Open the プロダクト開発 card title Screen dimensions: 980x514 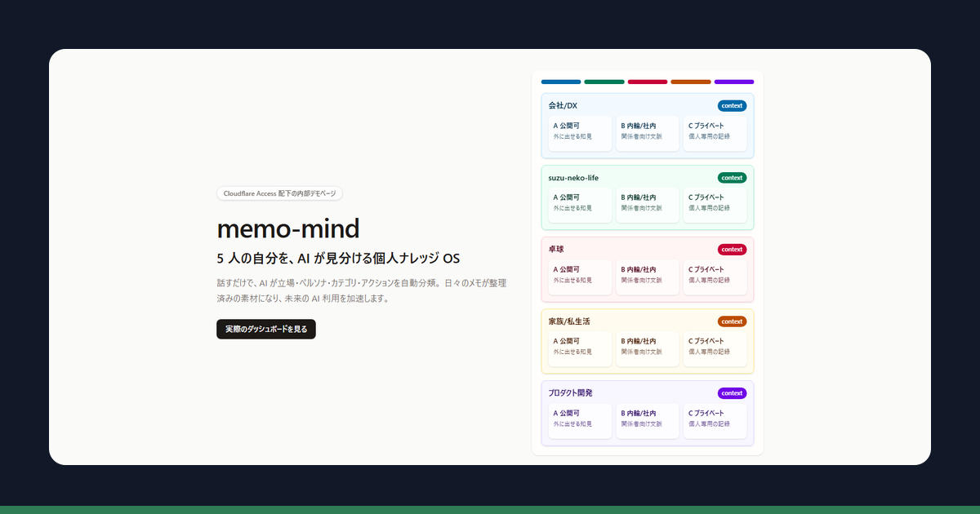571,392
